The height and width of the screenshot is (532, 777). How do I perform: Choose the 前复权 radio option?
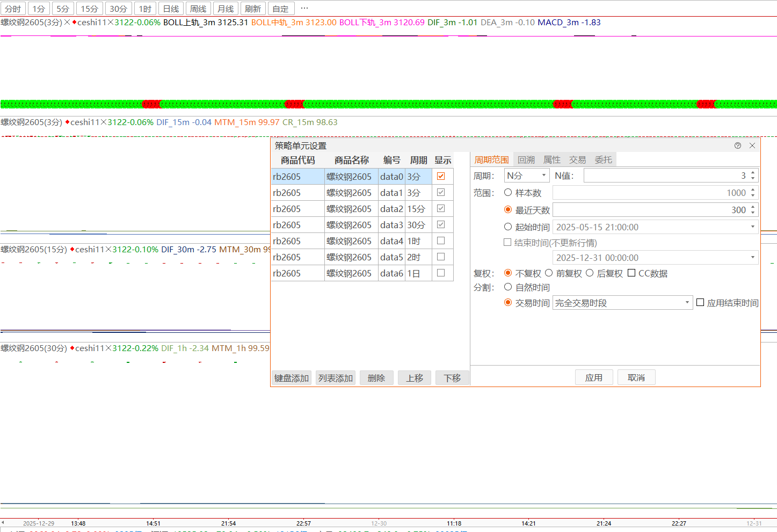(549, 273)
